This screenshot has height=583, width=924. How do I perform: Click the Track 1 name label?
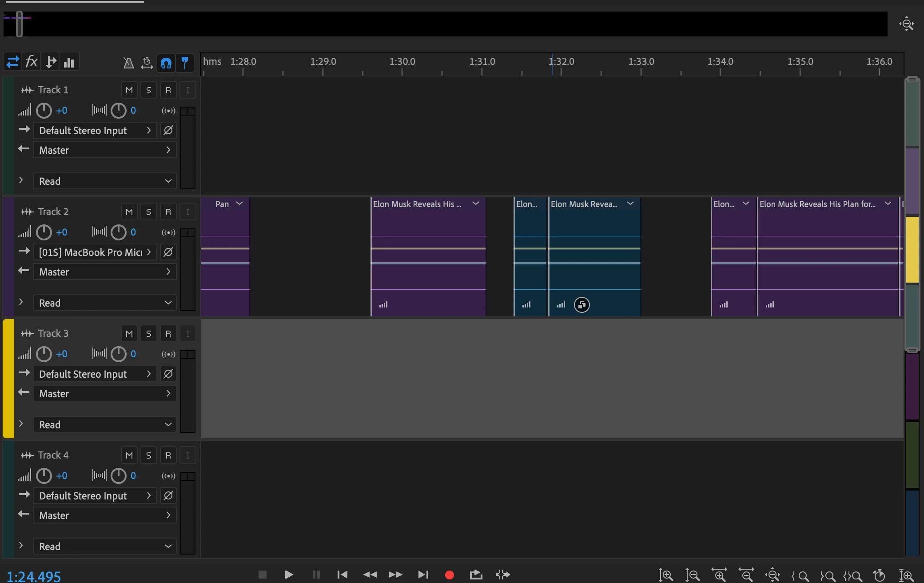(53, 90)
